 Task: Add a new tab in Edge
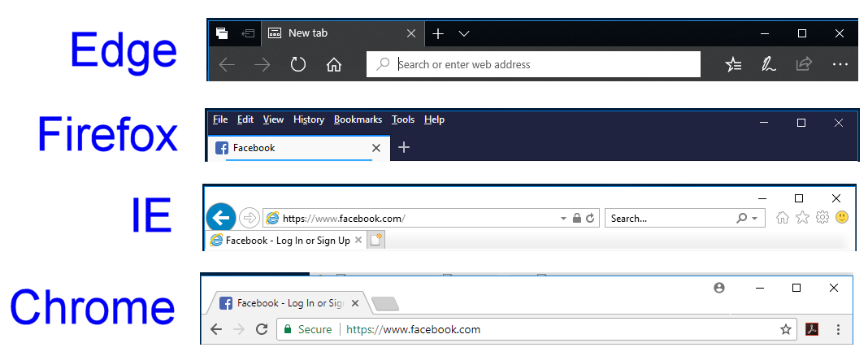438,34
